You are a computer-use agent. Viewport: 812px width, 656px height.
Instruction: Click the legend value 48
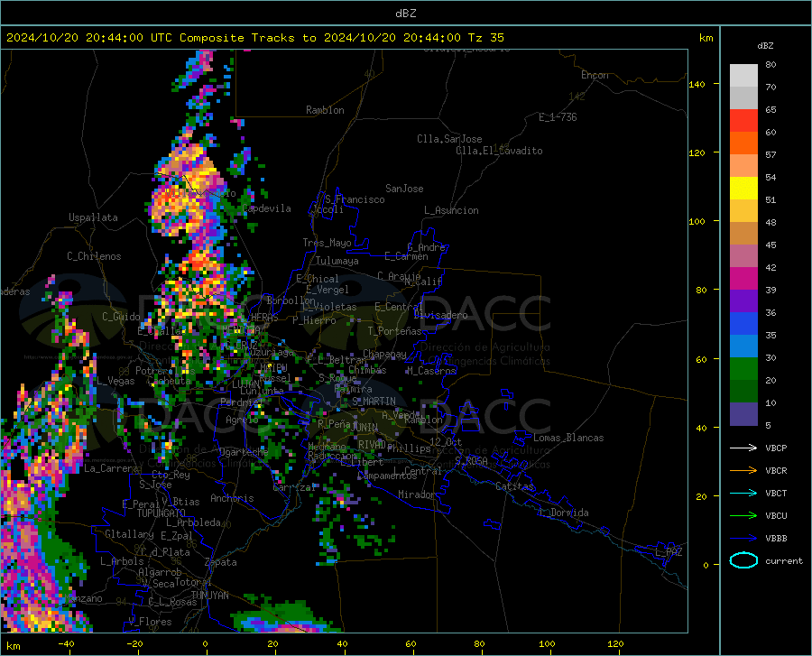coord(770,223)
